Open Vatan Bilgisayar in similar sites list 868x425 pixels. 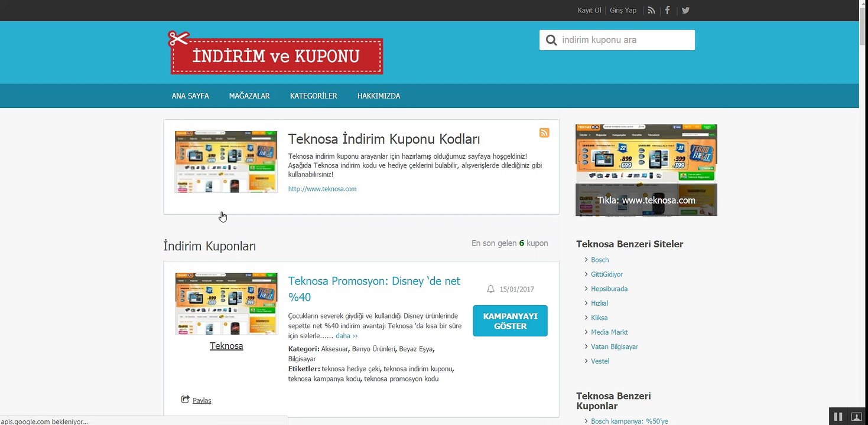click(x=615, y=346)
